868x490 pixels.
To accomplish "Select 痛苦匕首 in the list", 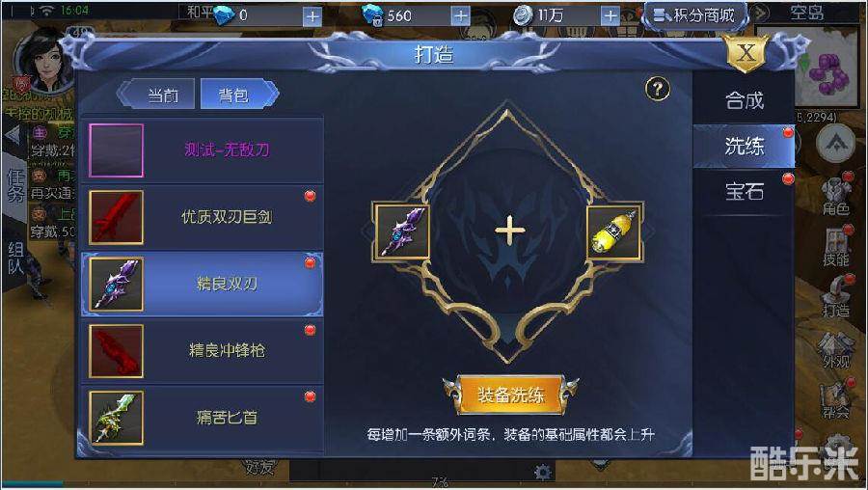I will tap(203, 418).
